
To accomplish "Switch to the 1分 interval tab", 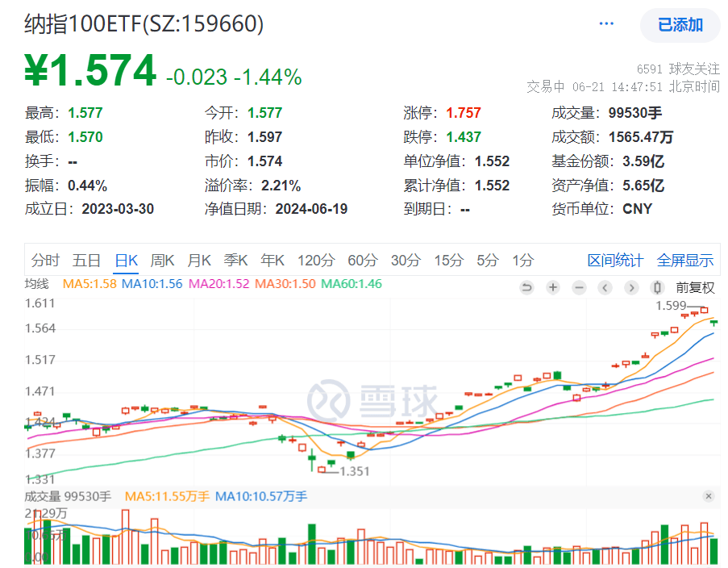I will click(523, 261).
